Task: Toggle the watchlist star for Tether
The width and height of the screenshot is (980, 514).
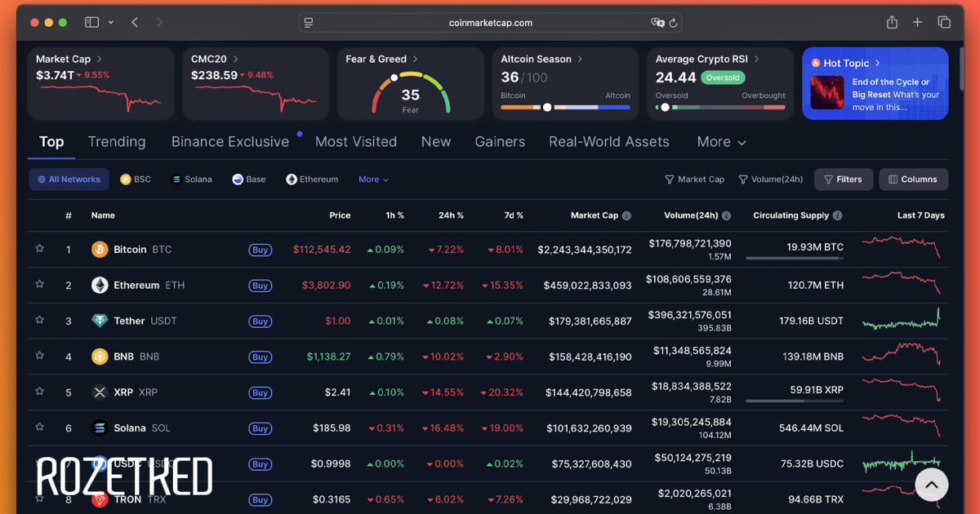Action: tap(39, 321)
